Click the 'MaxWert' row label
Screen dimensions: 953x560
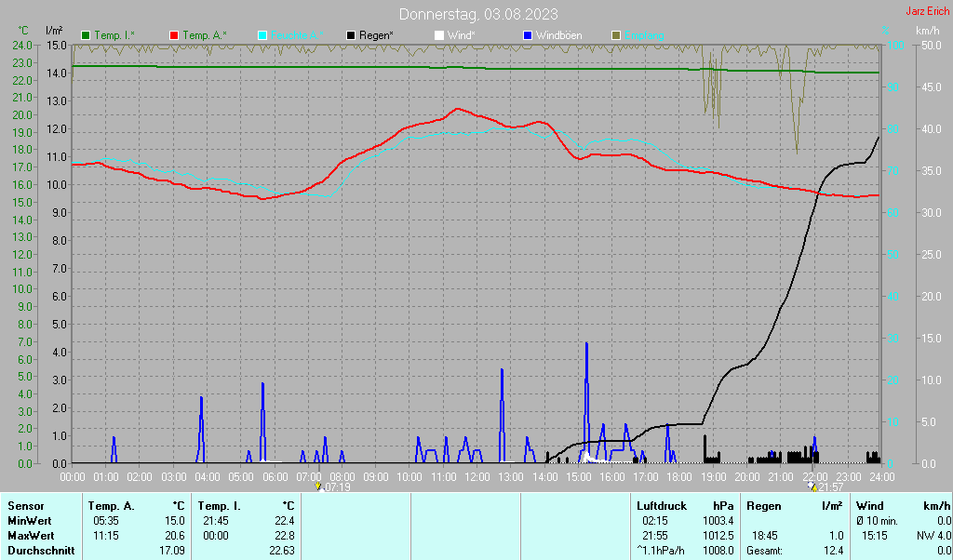click(x=31, y=536)
